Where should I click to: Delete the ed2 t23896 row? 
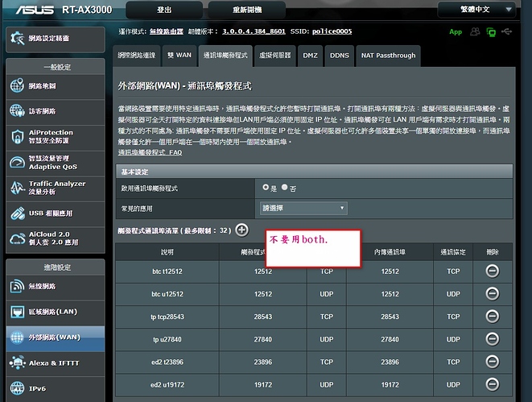click(x=493, y=362)
